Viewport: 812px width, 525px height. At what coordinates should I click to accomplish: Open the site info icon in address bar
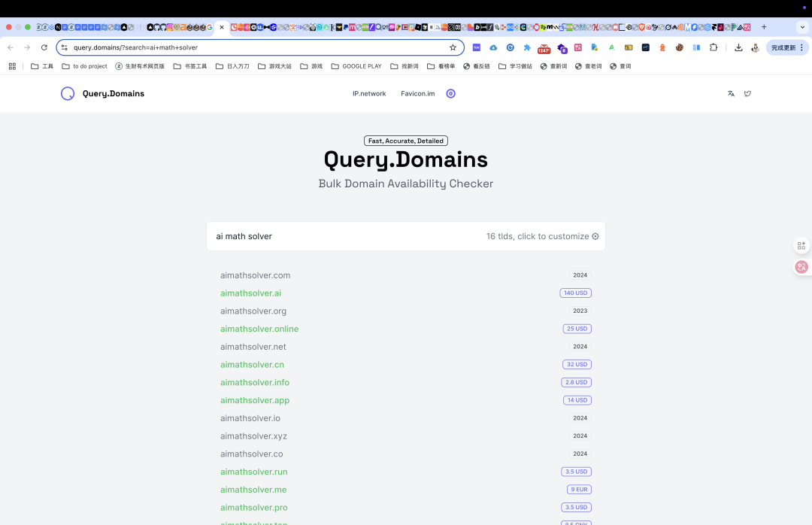click(64, 47)
